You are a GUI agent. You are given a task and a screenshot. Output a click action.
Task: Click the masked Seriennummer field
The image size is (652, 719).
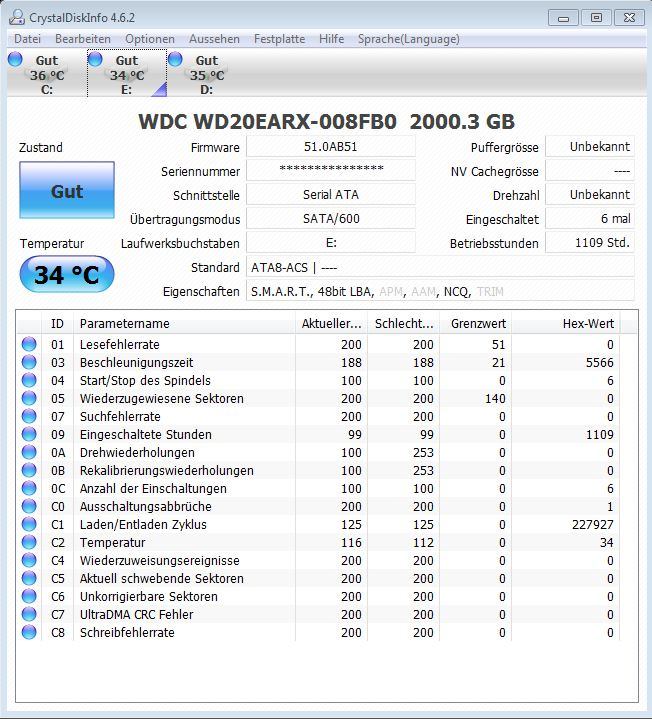click(x=331, y=171)
